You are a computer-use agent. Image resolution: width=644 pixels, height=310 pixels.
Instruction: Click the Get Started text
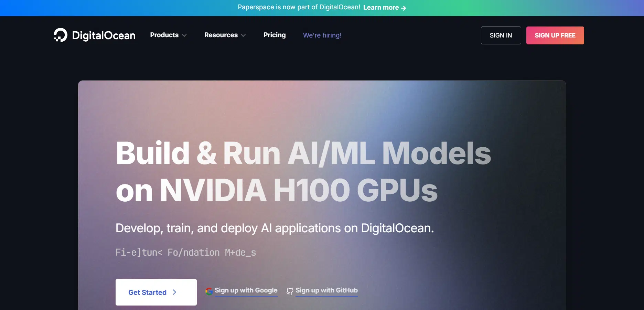pyautogui.click(x=147, y=292)
